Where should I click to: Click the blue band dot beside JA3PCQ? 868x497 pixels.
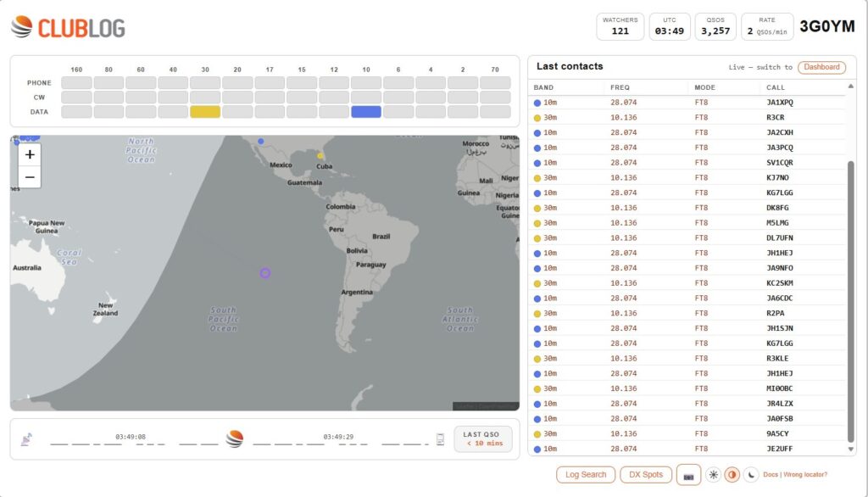tap(537, 148)
